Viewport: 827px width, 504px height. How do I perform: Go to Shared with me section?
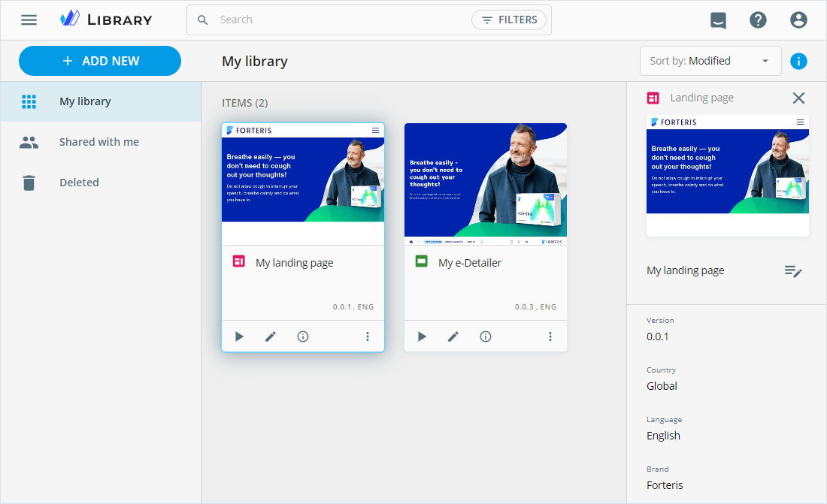pyautogui.click(x=98, y=142)
